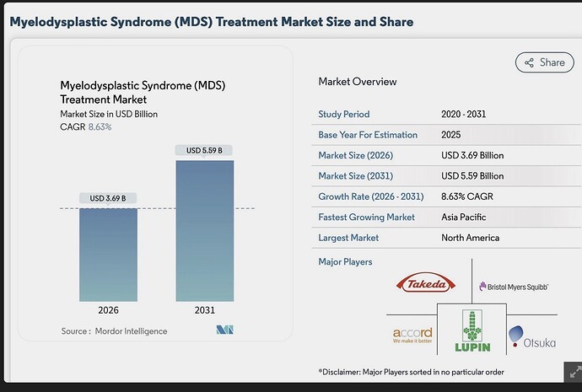The height and width of the screenshot is (392, 582).
Task: Click the USD 5.59 B label
Action: click(x=204, y=150)
